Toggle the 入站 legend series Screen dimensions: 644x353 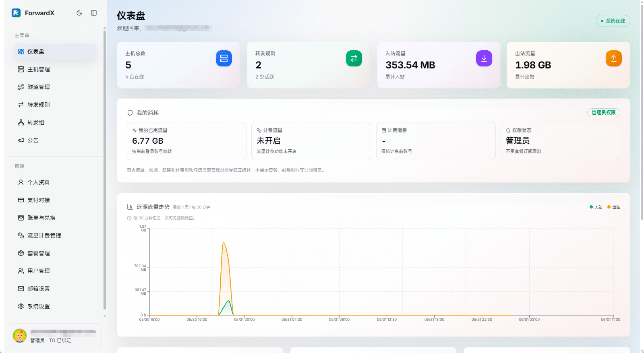coord(596,207)
